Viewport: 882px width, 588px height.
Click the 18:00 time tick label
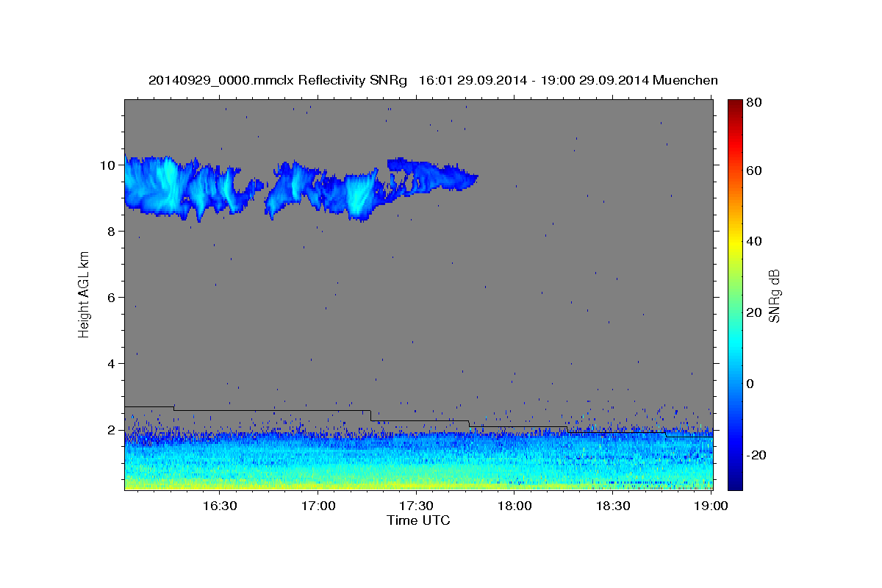(x=514, y=506)
